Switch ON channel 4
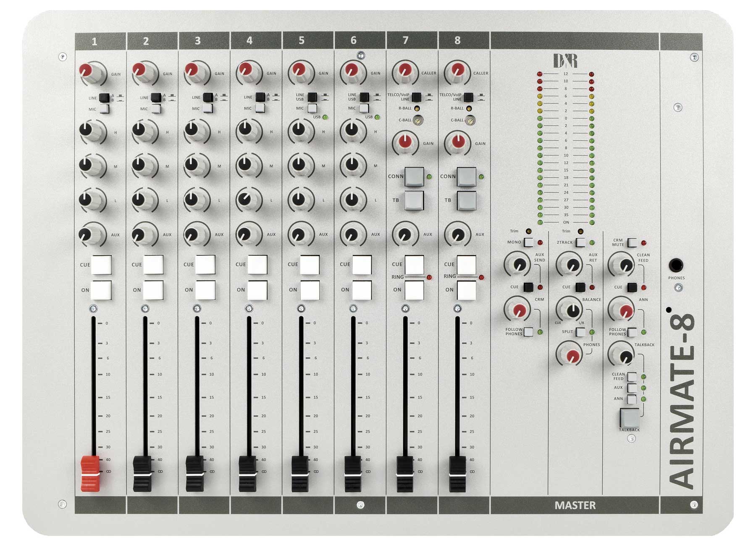Viewport: 756px width, 546px height. 257,290
